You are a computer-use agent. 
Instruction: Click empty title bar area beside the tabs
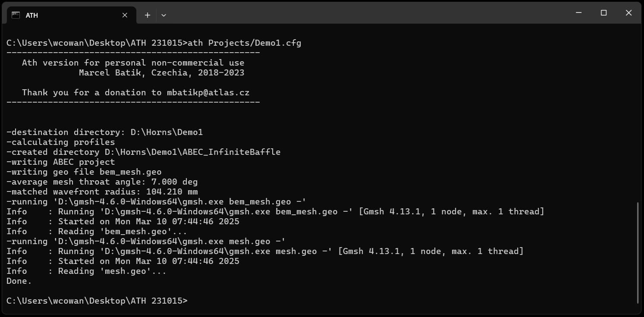pos(367,13)
